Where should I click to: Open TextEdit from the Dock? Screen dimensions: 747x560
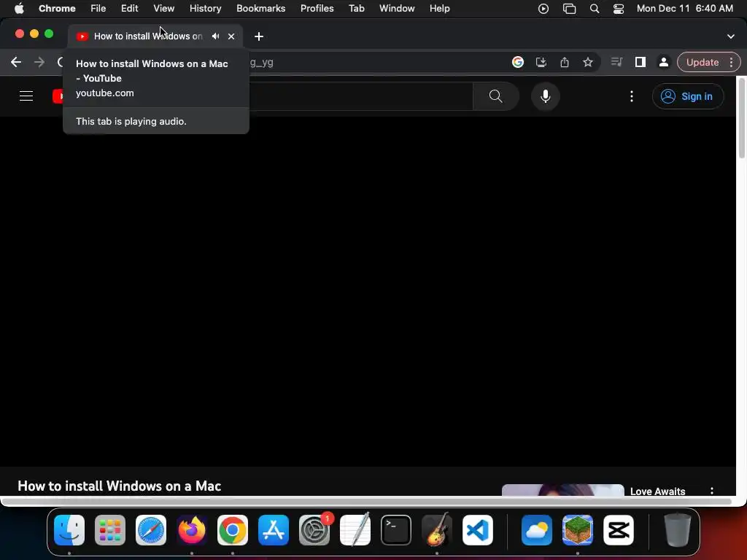coord(355,530)
